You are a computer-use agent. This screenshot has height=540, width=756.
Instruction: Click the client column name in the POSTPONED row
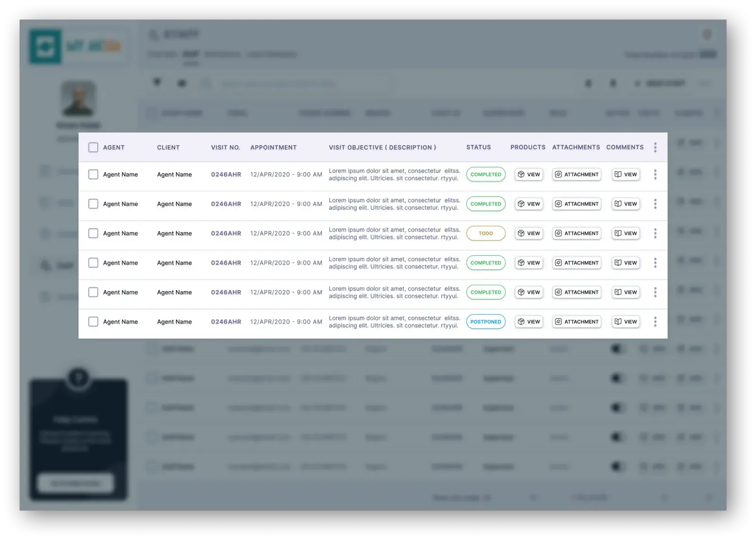(x=174, y=322)
